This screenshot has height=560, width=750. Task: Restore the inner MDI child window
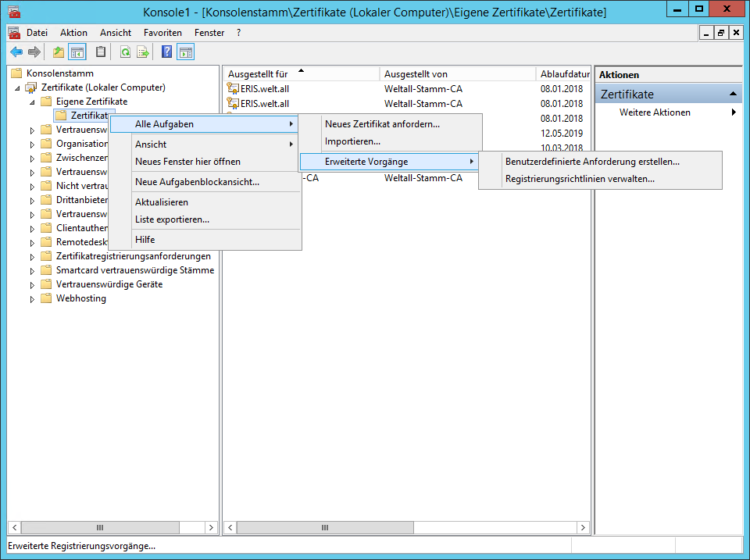click(x=721, y=33)
